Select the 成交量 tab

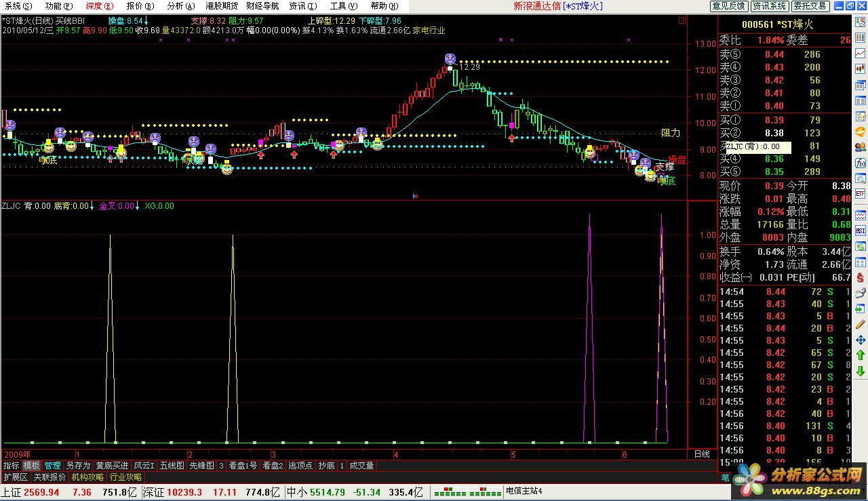coord(361,466)
